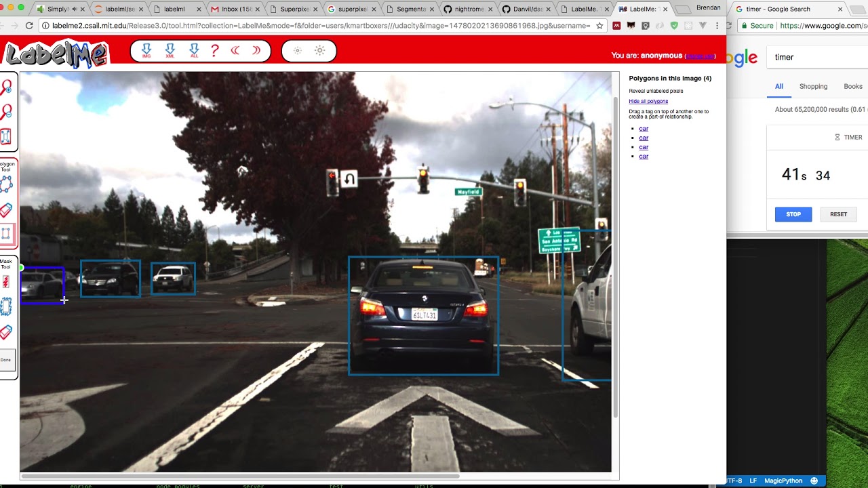Download annotations via the XML arrow icon
The width and height of the screenshot is (868, 488).
(x=170, y=51)
